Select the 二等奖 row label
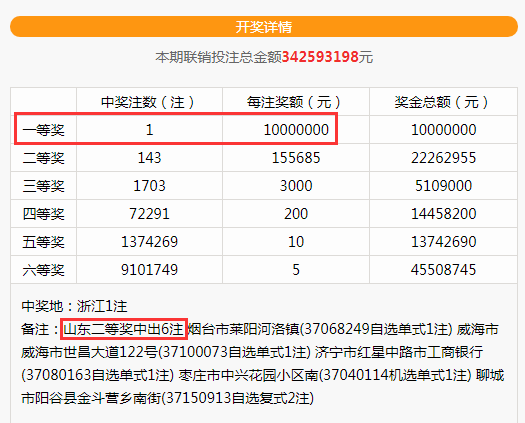 [44, 158]
